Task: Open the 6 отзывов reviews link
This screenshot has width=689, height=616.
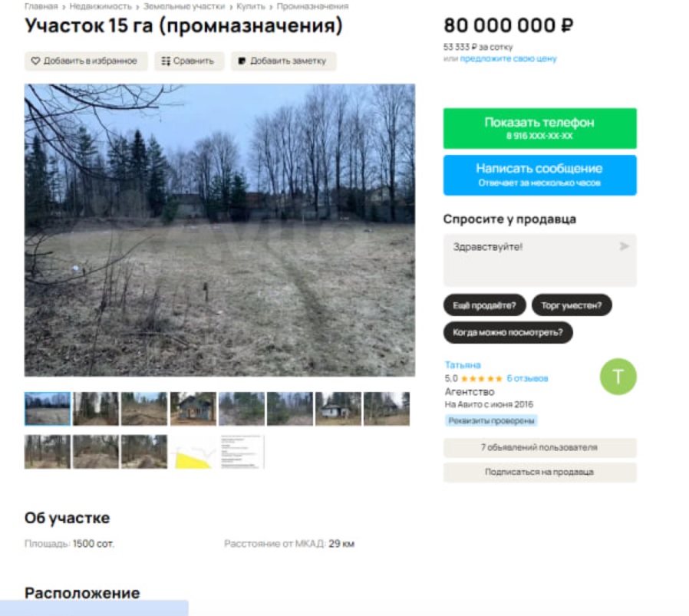Action: 527,378
